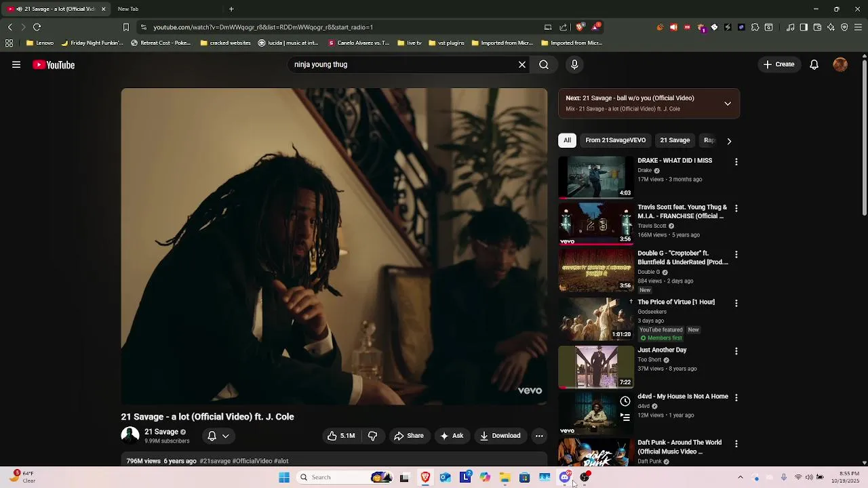Open vst plugins bookmark folder

446,43
